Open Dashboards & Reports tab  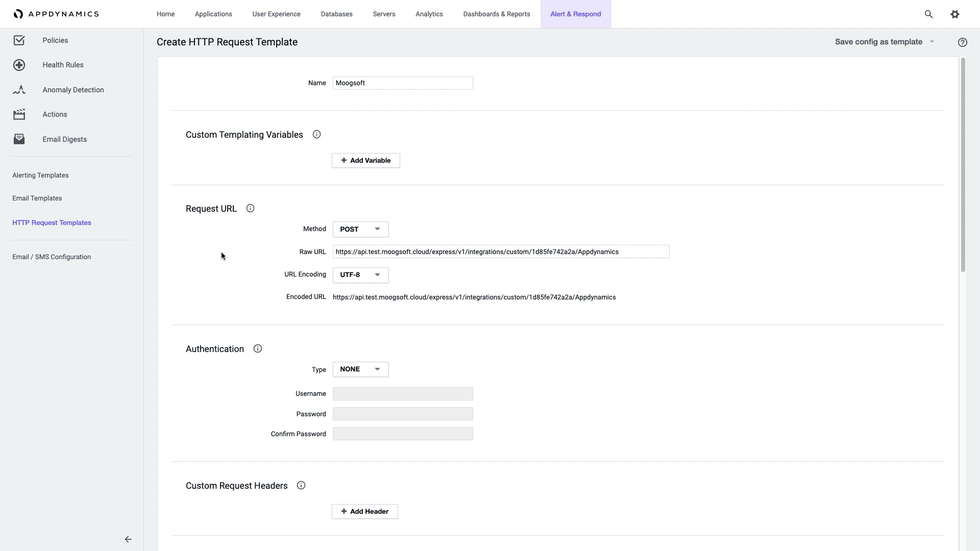(497, 14)
